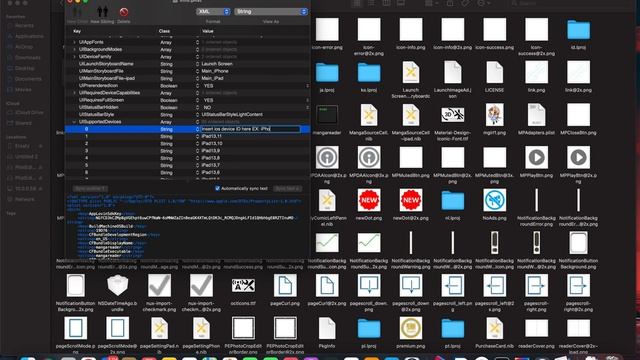Click the Value column header
Screen dimensions: 640x360
click(x=208, y=31)
